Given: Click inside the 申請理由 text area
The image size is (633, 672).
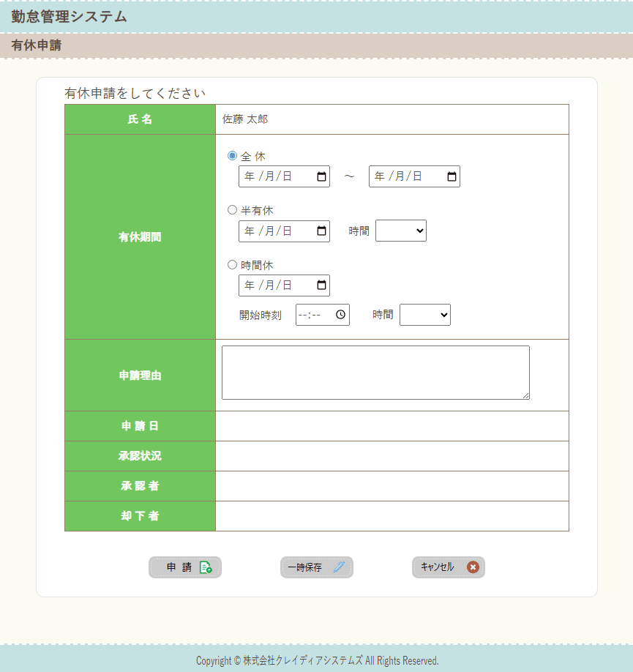Looking at the screenshot, I should click(375, 372).
